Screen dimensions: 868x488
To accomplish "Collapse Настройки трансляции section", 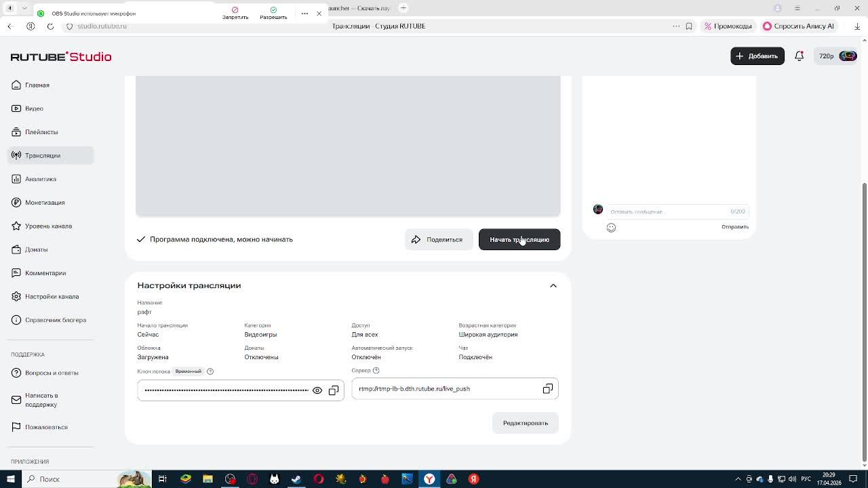I will [553, 286].
